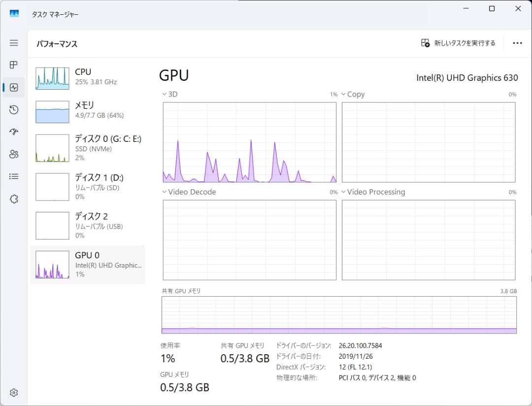The image size is (532, 406).
Task: Open the navigation sidebar hamburger menu
Action: 13,43
